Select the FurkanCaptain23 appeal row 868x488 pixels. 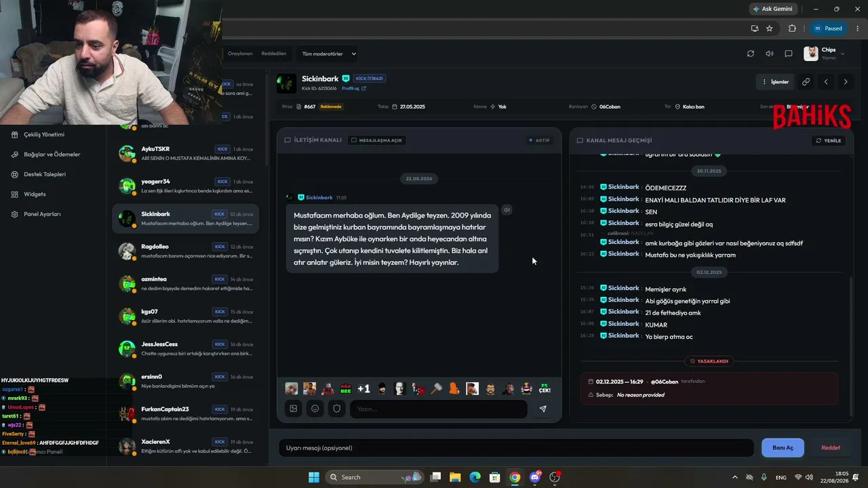(185, 413)
